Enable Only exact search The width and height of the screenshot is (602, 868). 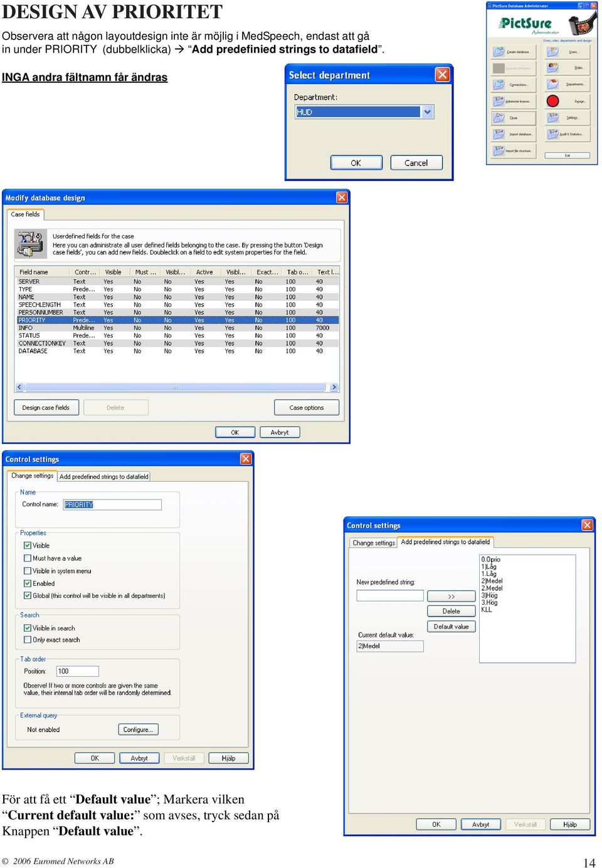tap(28, 640)
